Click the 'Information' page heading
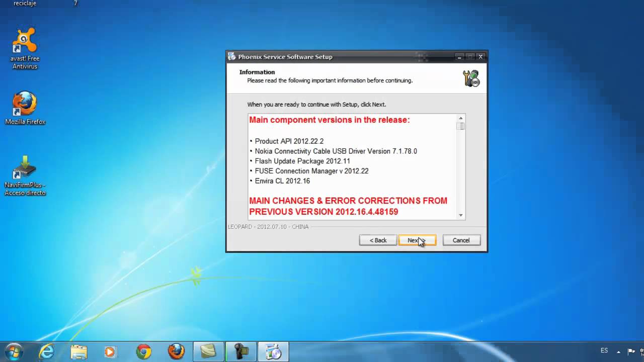 coord(257,72)
